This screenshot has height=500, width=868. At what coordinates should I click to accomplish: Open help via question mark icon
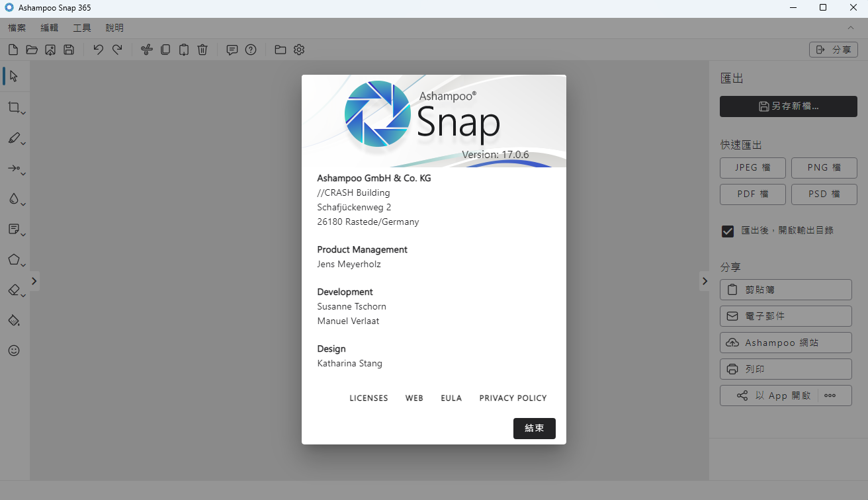(x=251, y=50)
